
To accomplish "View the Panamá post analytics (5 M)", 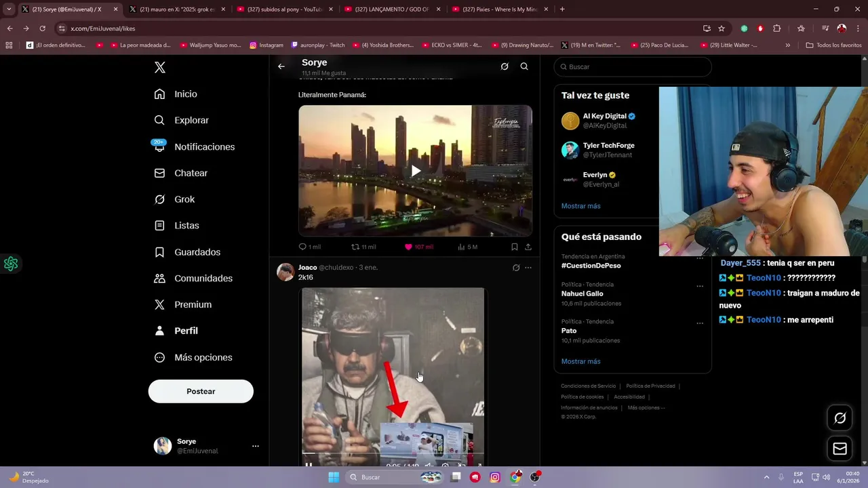I will 468,247.
